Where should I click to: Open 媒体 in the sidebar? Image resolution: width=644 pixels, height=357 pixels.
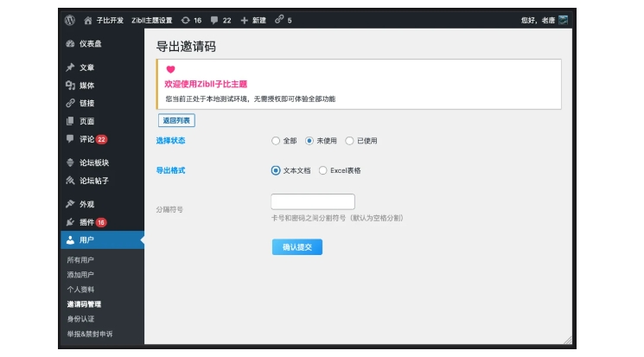tap(86, 85)
